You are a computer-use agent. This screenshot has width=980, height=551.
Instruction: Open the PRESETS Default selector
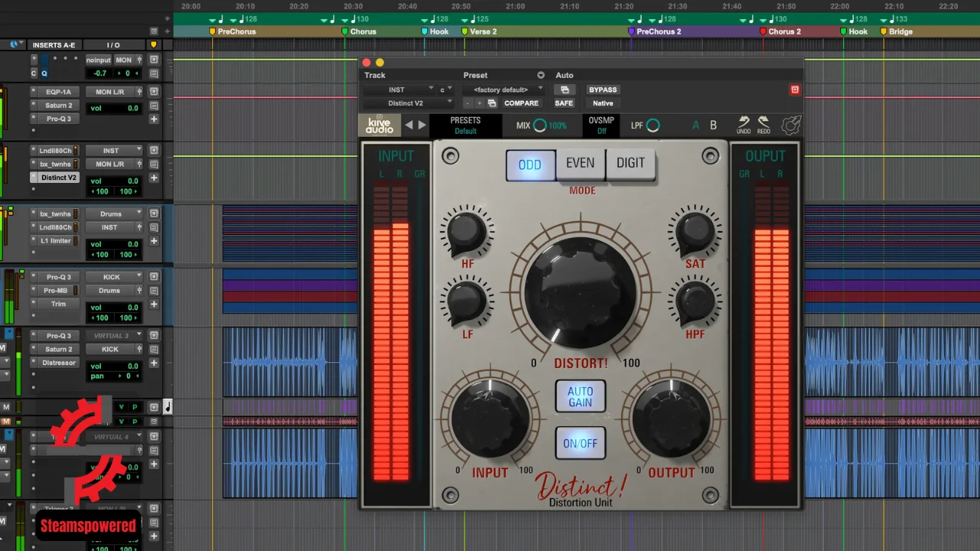465,126
